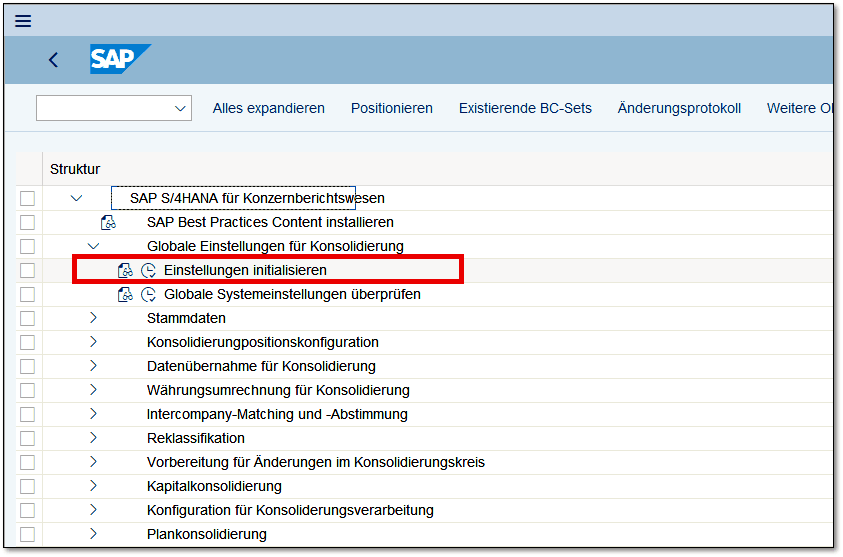
Task: Select the Plankonsolidierung tree entry
Action: pyautogui.click(x=206, y=534)
